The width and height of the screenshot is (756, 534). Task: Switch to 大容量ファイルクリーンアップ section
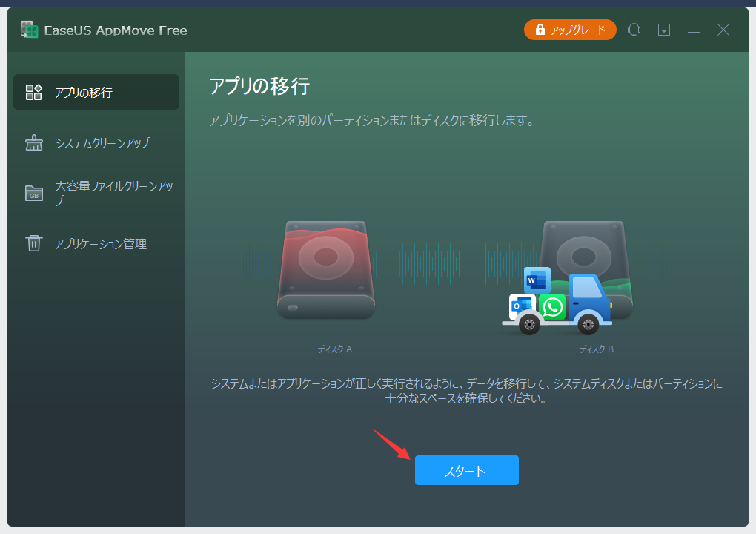pyautogui.click(x=113, y=193)
